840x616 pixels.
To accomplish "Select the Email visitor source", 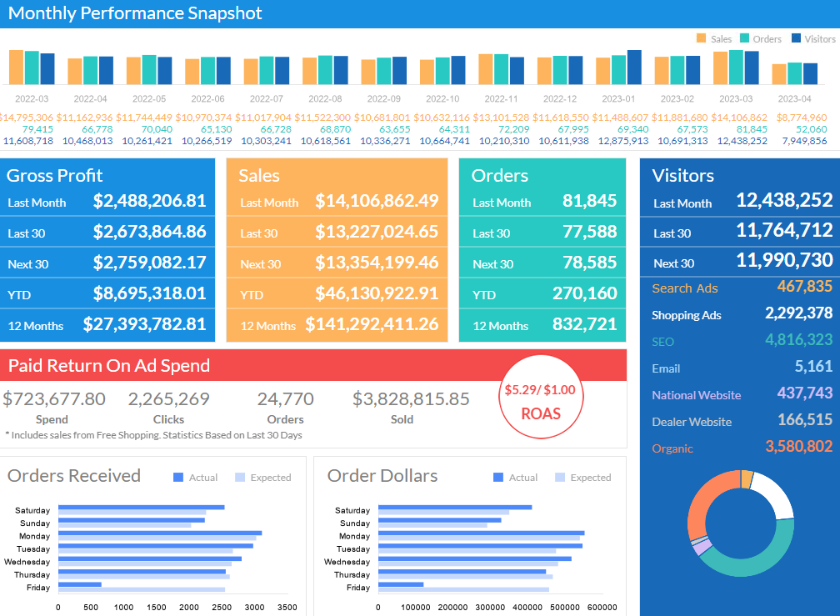I will (x=666, y=368).
